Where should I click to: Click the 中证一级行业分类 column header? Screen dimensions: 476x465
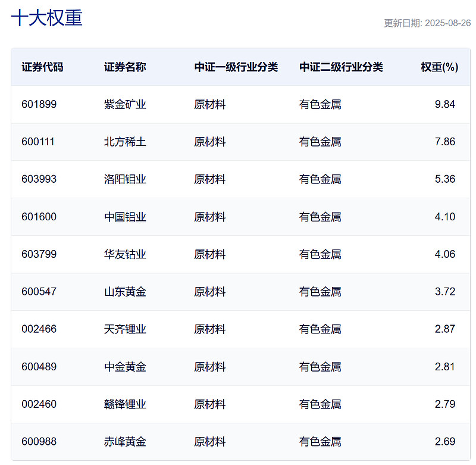coord(236,67)
